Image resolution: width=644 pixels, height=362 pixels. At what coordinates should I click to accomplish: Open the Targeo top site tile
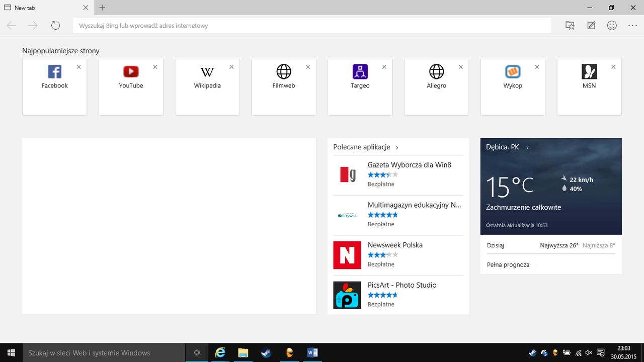(360, 87)
